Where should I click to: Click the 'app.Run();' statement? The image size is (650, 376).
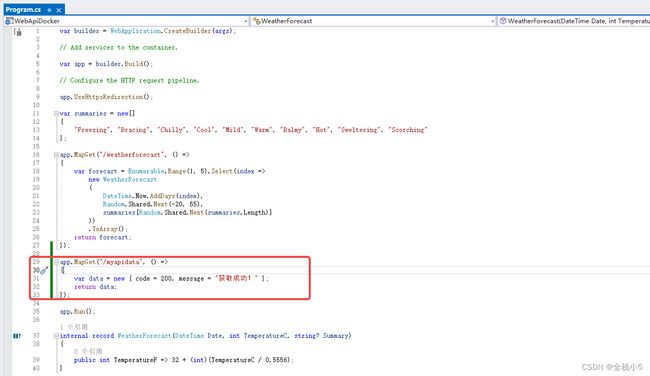click(78, 311)
